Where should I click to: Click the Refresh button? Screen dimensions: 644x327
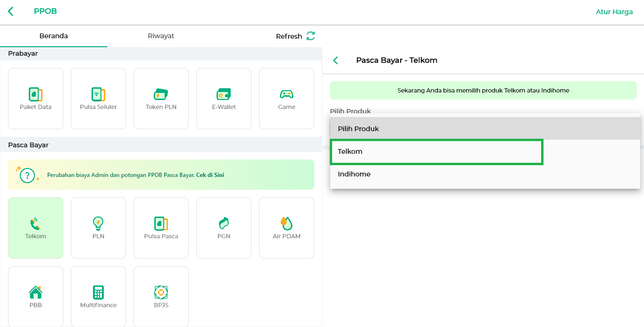295,36
